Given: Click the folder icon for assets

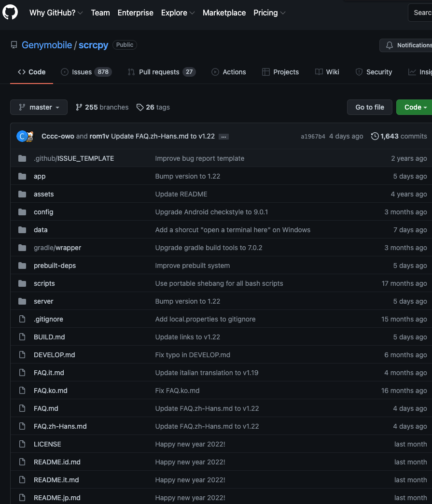Looking at the screenshot, I should (22, 194).
